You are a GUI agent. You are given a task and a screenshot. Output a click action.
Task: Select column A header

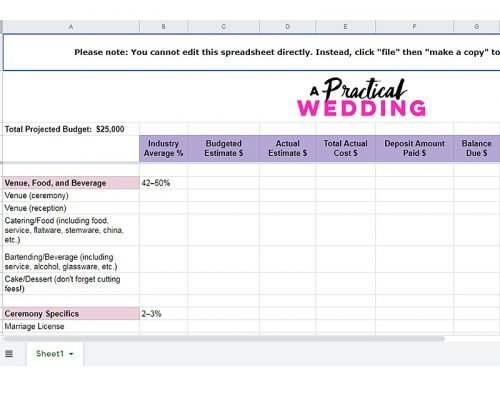click(71, 27)
